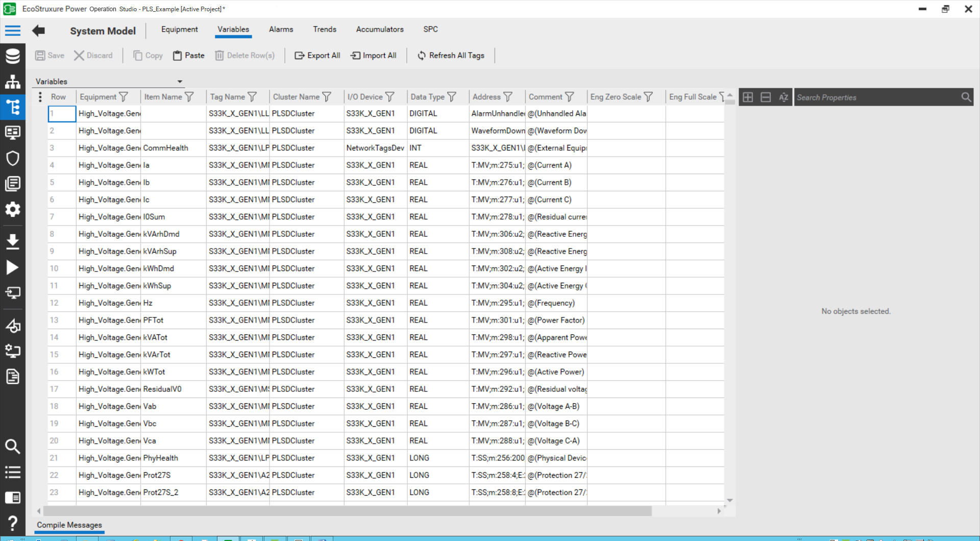The image size is (980, 541).
Task: Click the kWTot item name cell
Action: pos(174,372)
